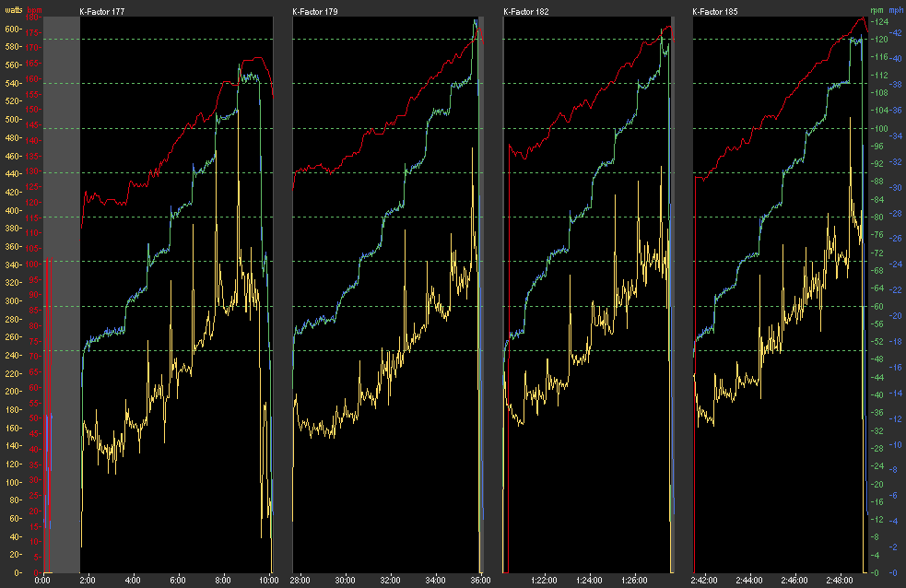Click the 0:00 time axis label
Viewport: 906px width, 588px height.
tap(42, 580)
